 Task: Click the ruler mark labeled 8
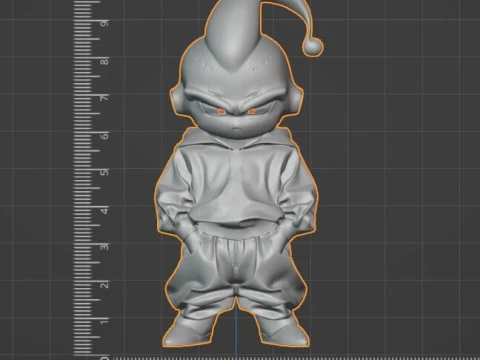click(105, 62)
